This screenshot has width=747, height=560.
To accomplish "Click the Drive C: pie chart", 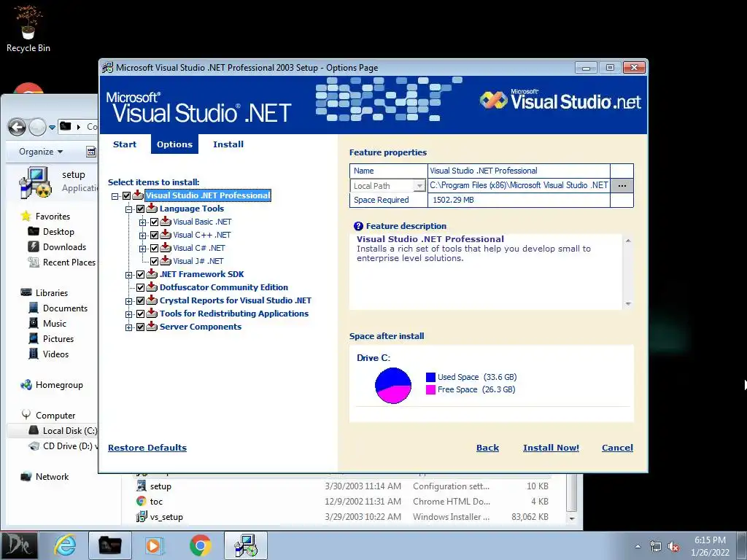I will click(393, 385).
